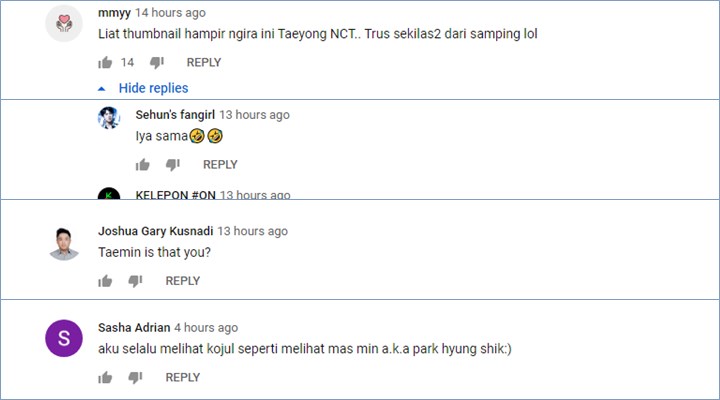Open Joshua Gary Kusnadi's profile avatar

tap(64, 241)
